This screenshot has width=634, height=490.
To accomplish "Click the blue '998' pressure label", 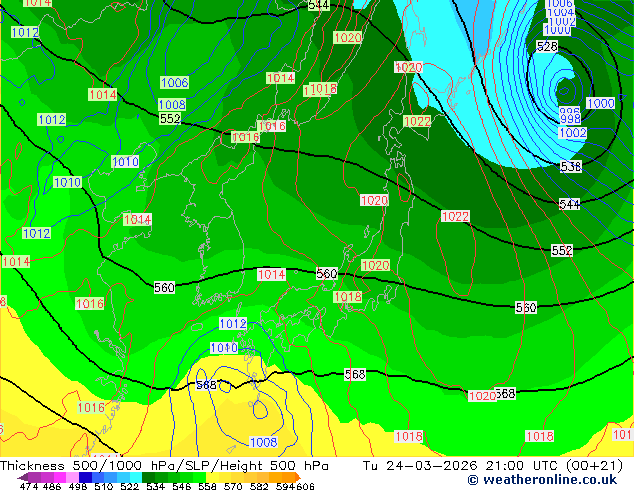I will pyautogui.click(x=570, y=118).
